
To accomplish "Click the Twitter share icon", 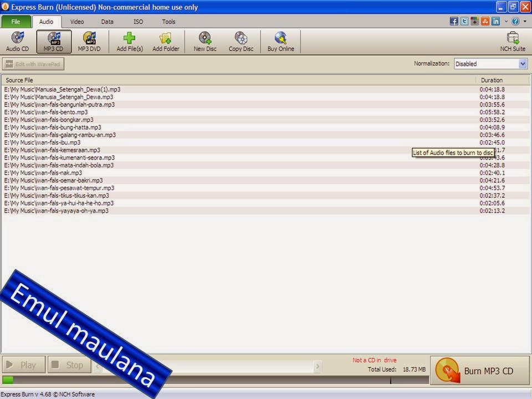I will coord(464,21).
